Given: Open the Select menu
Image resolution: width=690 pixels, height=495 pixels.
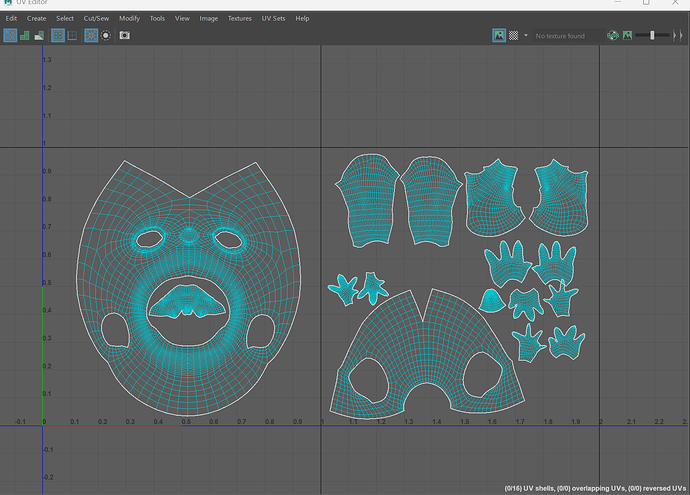Looking at the screenshot, I should (x=65, y=18).
